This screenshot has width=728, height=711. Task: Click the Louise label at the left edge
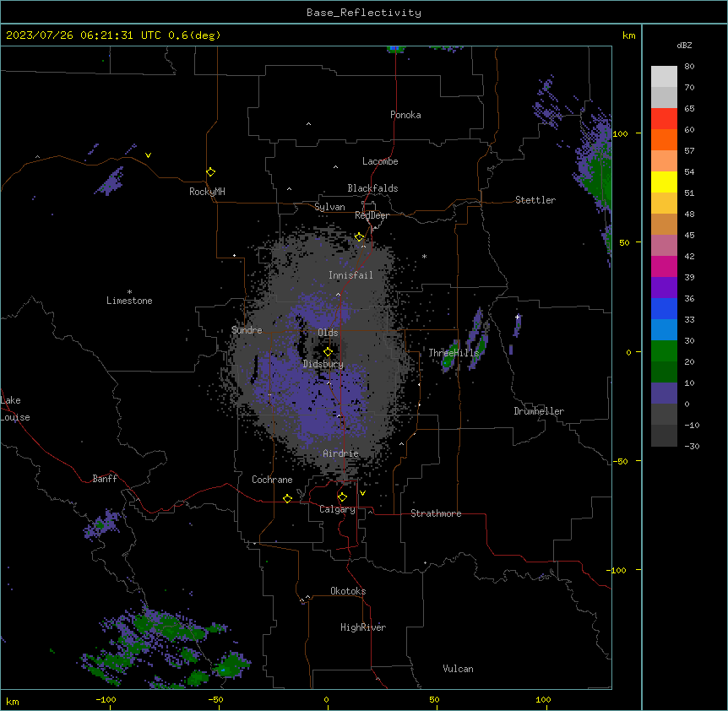tap(15, 417)
